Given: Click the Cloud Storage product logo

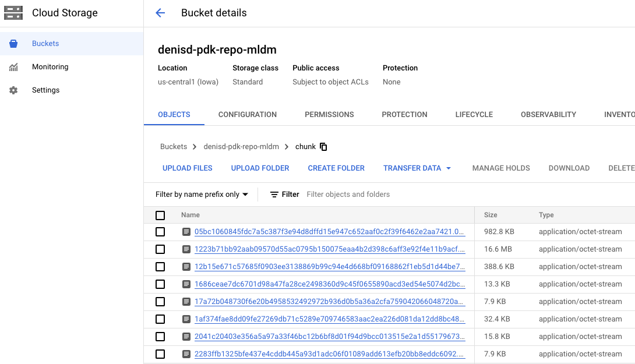Looking at the screenshot, I should coord(13,13).
